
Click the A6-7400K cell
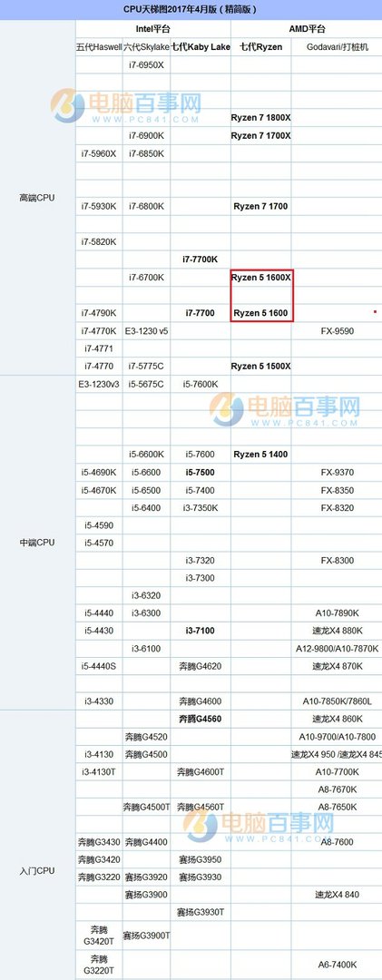(x=338, y=965)
